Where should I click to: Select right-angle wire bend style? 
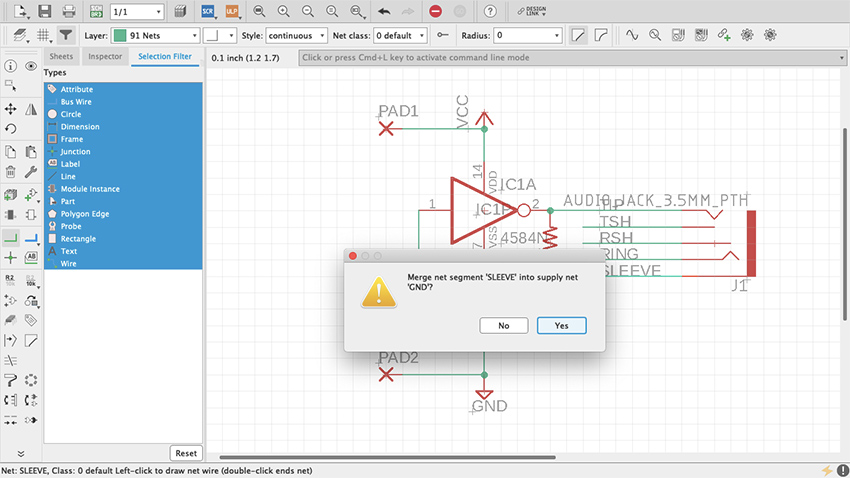pyautogui.click(x=578, y=36)
